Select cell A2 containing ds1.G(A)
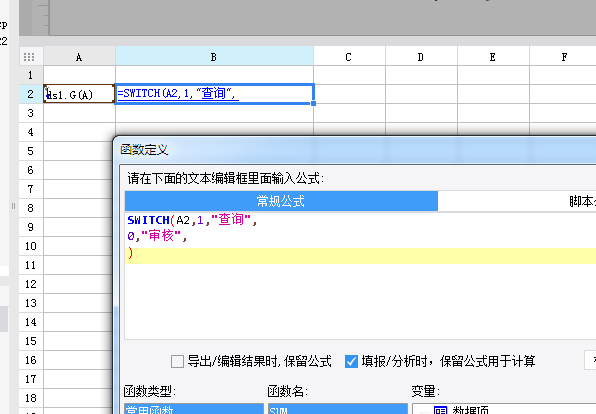This screenshot has height=414, width=596. (x=79, y=94)
